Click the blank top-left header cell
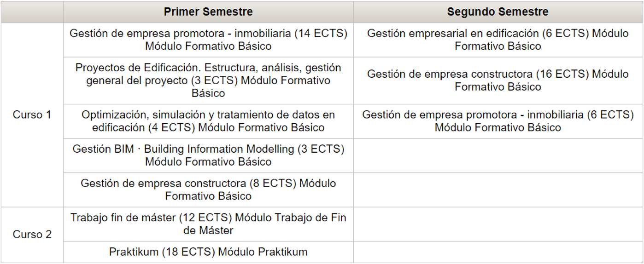Screen dimensions: 644x264 click(32, 12)
